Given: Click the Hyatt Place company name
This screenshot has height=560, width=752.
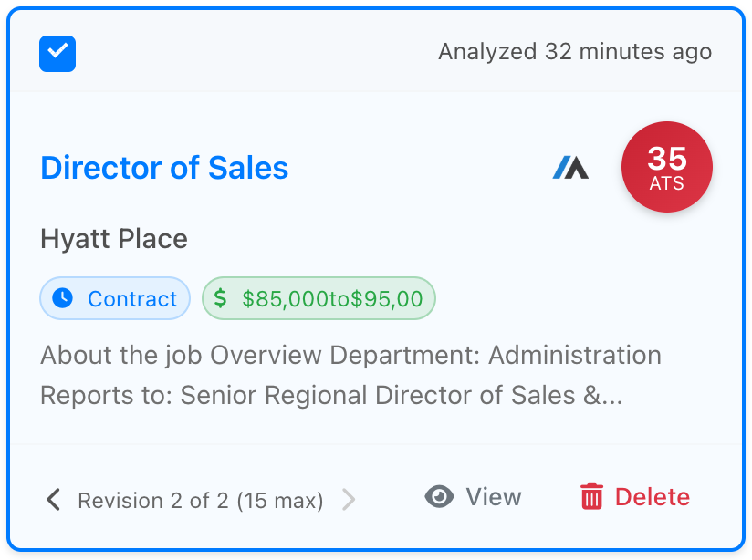Looking at the screenshot, I should coord(114,239).
